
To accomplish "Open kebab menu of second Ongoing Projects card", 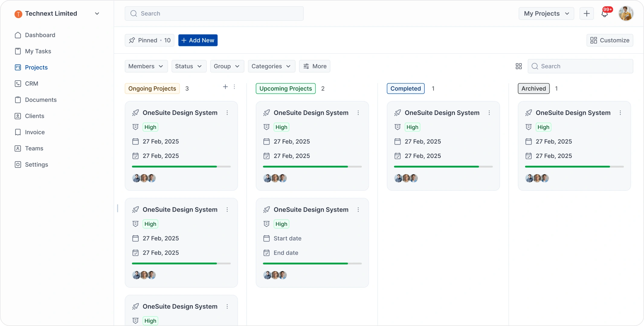I will (227, 209).
